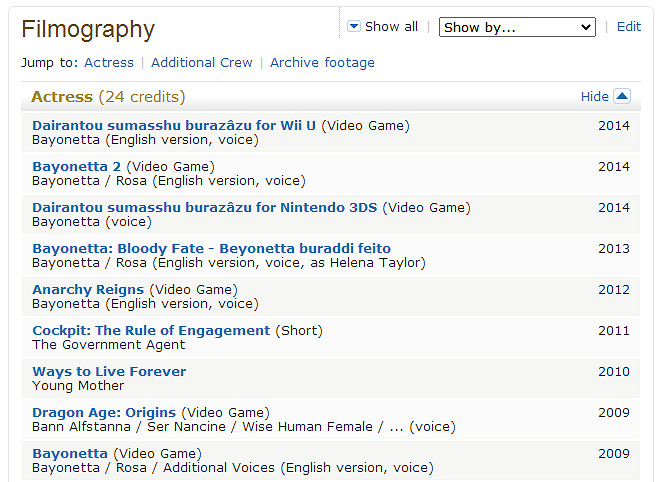This screenshot has height=482, width=659.
Task: Jump to the Actress section
Action: pyautogui.click(x=109, y=63)
